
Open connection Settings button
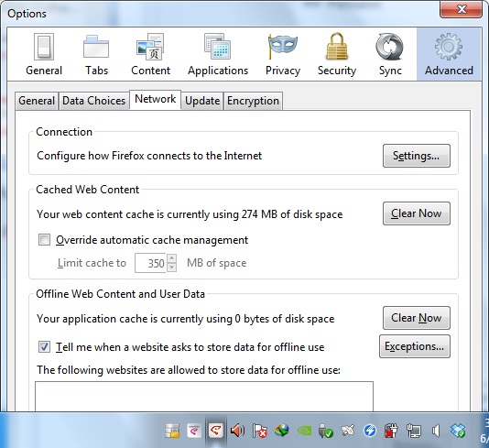pyautogui.click(x=417, y=156)
